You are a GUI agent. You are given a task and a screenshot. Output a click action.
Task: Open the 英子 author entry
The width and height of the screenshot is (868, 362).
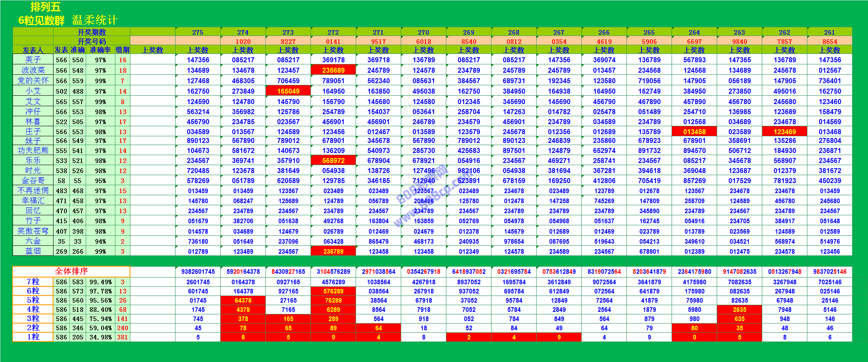[x=33, y=60]
